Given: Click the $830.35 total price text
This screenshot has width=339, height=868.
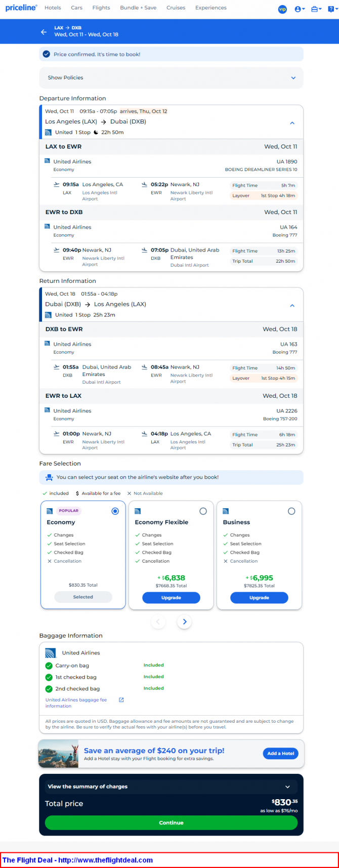Looking at the screenshot, I should pos(285,802).
